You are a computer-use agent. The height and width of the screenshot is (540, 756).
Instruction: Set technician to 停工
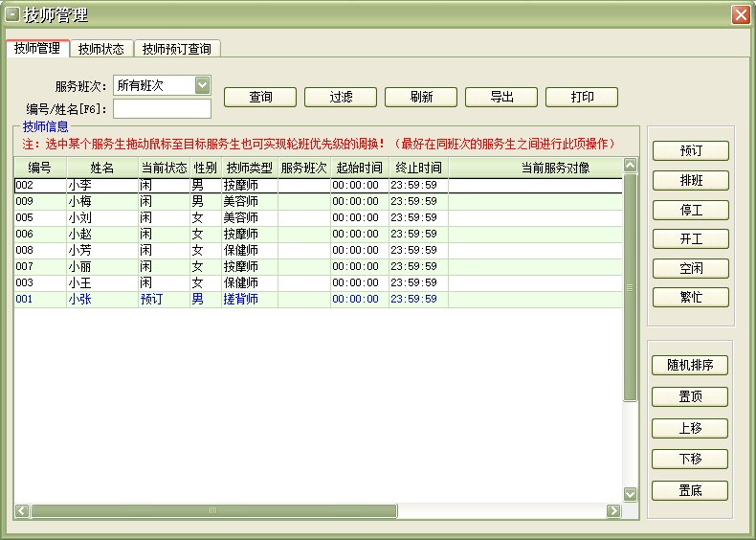tap(691, 210)
